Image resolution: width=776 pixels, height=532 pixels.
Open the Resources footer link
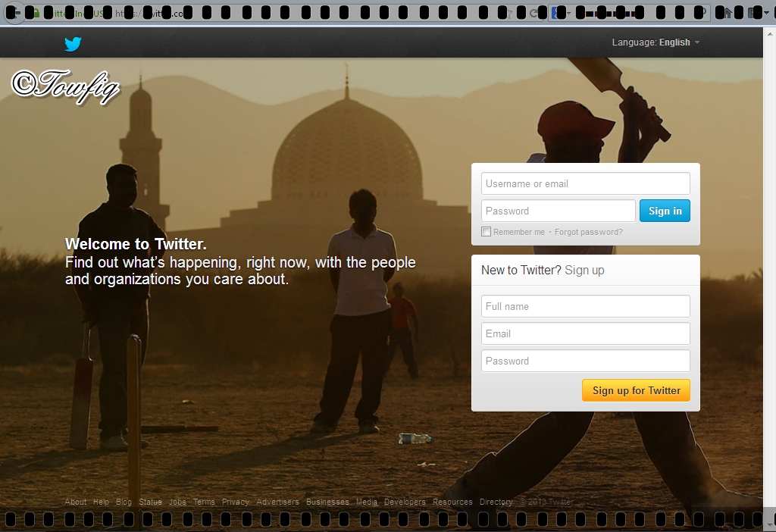(453, 502)
